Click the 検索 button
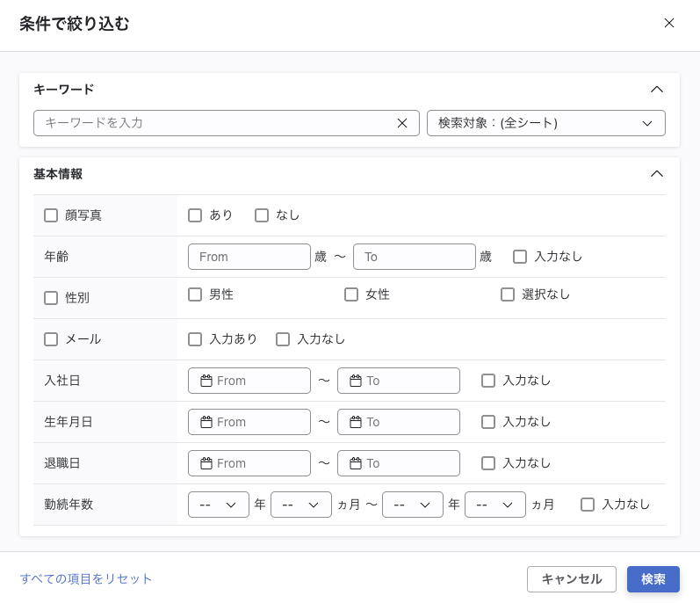 [x=653, y=579]
